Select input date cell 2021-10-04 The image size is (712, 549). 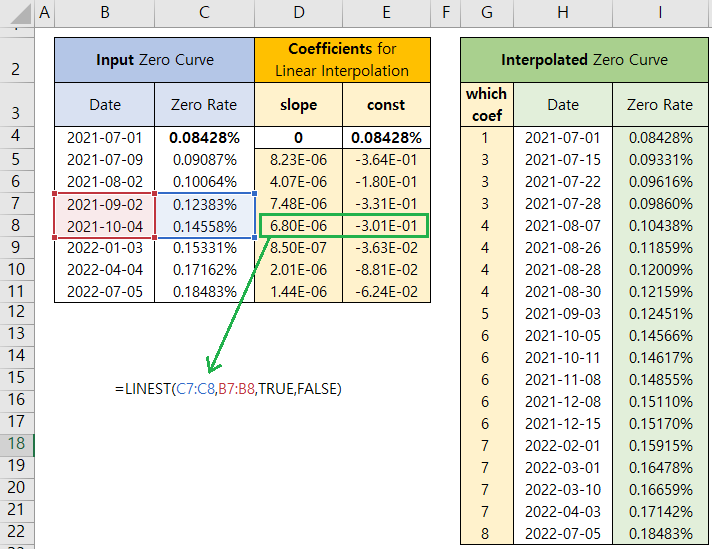[105, 226]
